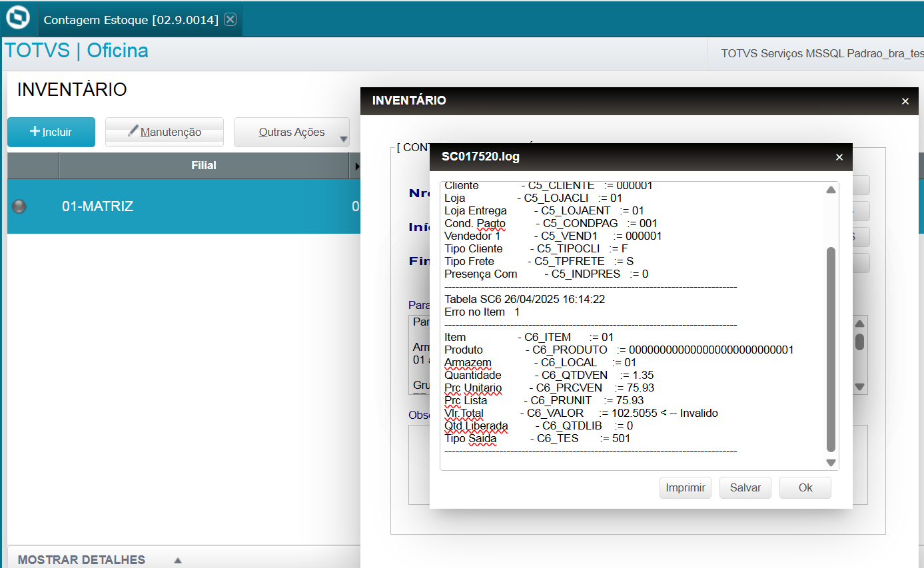This screenshot has width=924, height=568.
Task: Click the SC017520.log dialog title
Action: 481,157
